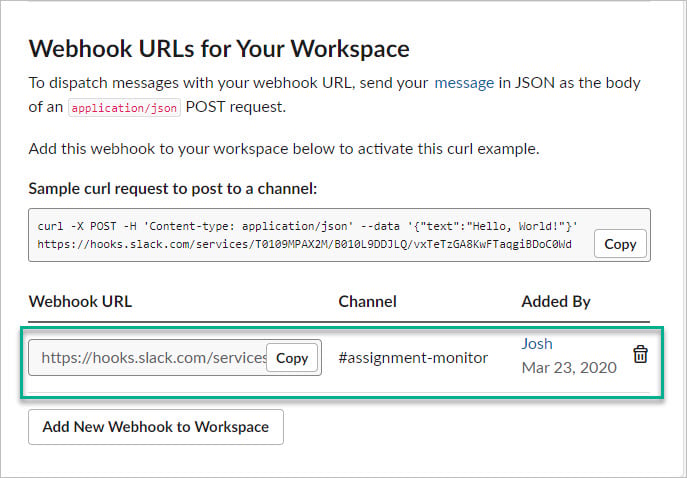Image resolution: width=687 pixels, height=478 pixels.
Task: Click the 'application/json' code snippet
Action: 124,108
